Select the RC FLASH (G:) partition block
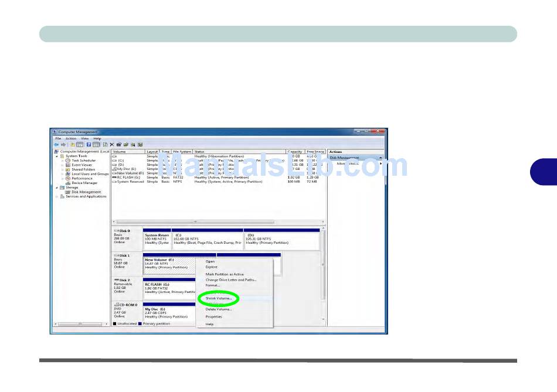This screenshot has height=392, width=557. tap(169, 288)
